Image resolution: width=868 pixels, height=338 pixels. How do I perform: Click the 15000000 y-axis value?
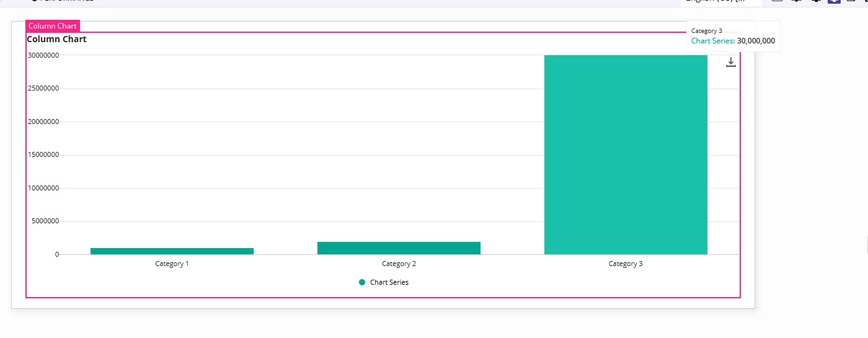pos(43,155)
